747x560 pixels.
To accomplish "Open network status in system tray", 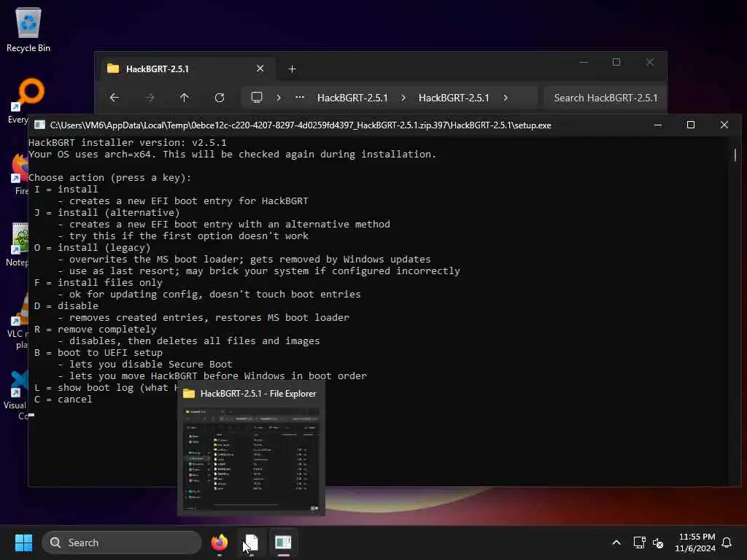I will point(639,542).
